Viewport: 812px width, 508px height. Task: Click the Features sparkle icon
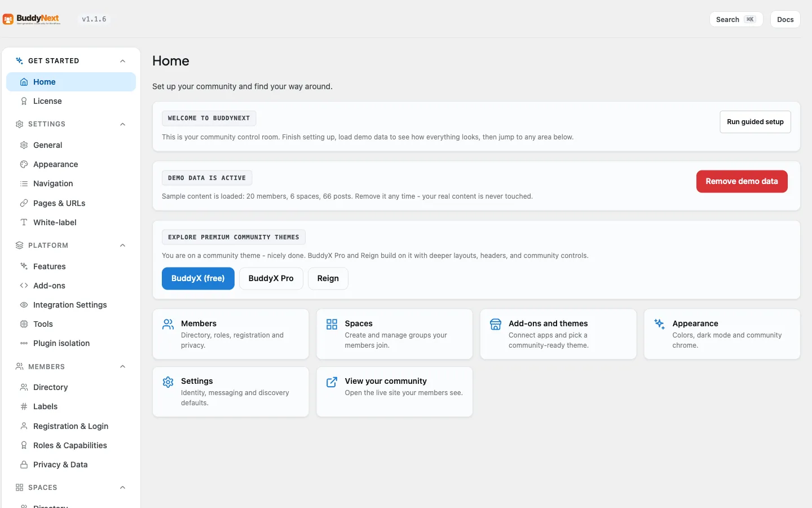[x=24, y=266]
